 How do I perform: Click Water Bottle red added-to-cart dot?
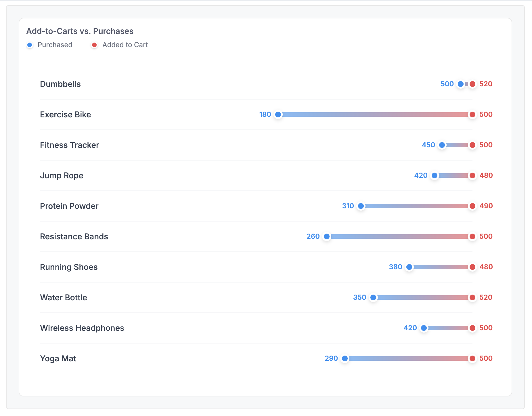point(472,297)
